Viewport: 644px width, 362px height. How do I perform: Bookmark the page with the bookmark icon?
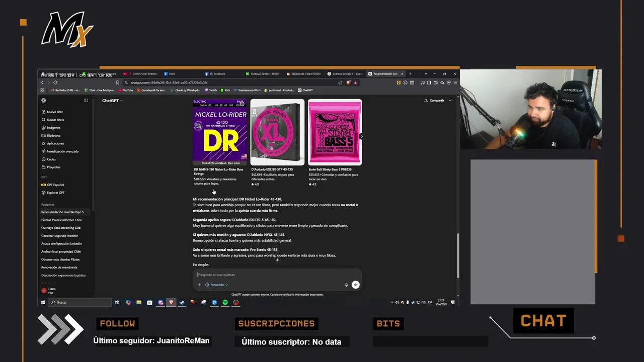118,82
